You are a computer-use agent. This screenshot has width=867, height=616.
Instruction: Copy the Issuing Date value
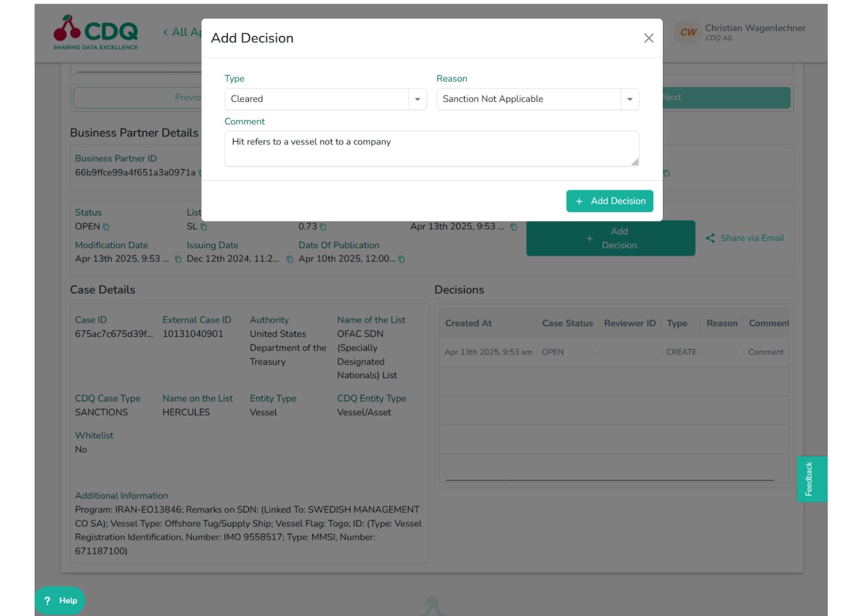coord(289,259)
